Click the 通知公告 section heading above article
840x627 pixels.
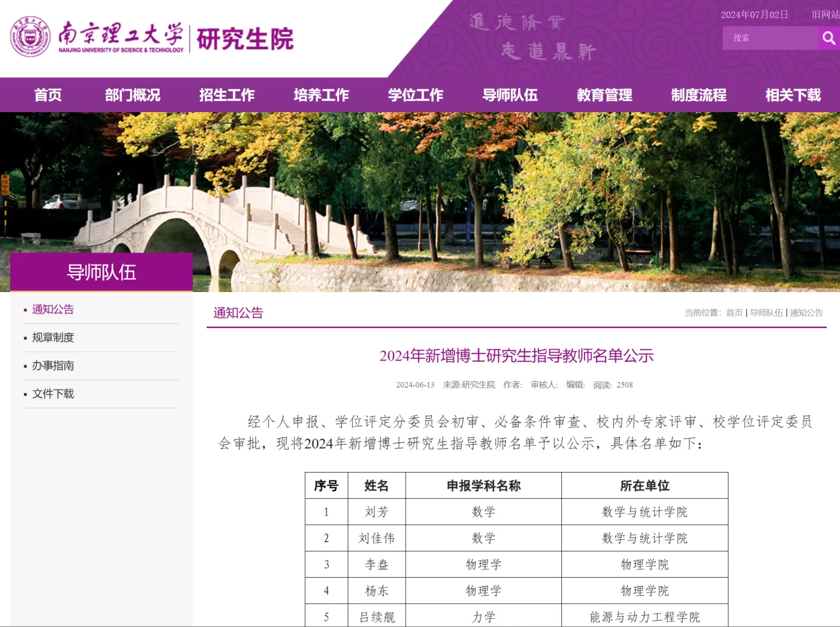pyautogui.click(x=238, y=313)
